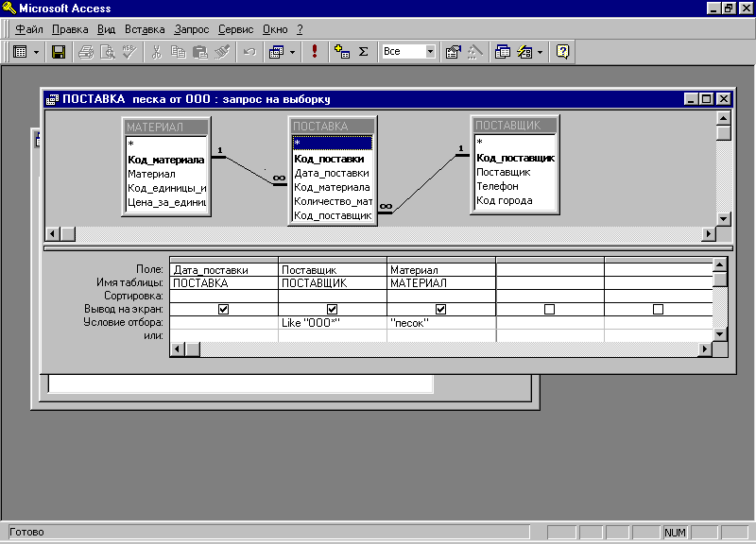Click the Like "ООО*" criteria cell
Screen dimensions: 756x544
click(333, 323)
